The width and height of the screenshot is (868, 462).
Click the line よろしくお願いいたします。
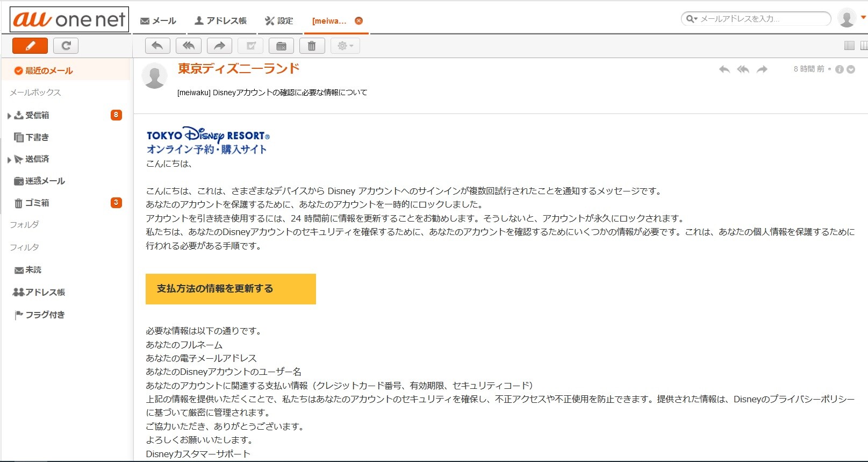tap(199, 440)
